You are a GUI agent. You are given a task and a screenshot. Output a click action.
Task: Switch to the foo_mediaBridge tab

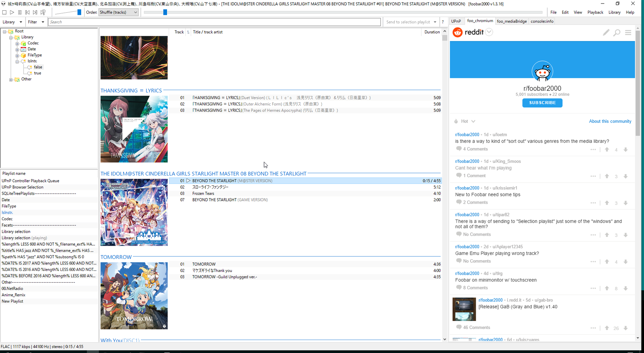coord(512,21)
